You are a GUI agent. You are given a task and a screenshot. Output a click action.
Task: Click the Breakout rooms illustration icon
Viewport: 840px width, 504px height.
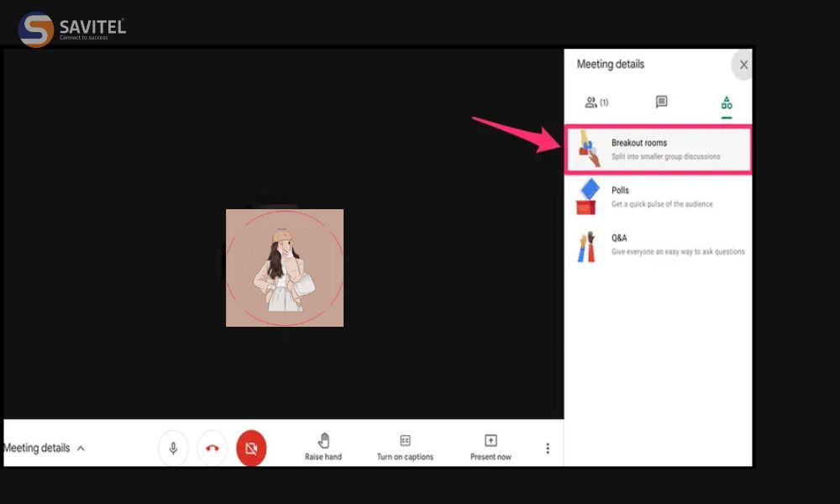tap(590, 150)
